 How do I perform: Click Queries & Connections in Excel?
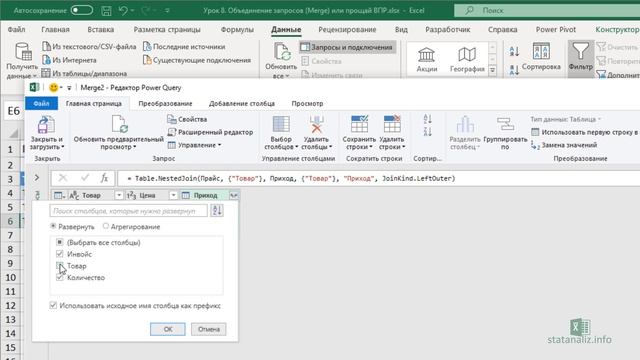pyautogui.click(x=347, y=47)
